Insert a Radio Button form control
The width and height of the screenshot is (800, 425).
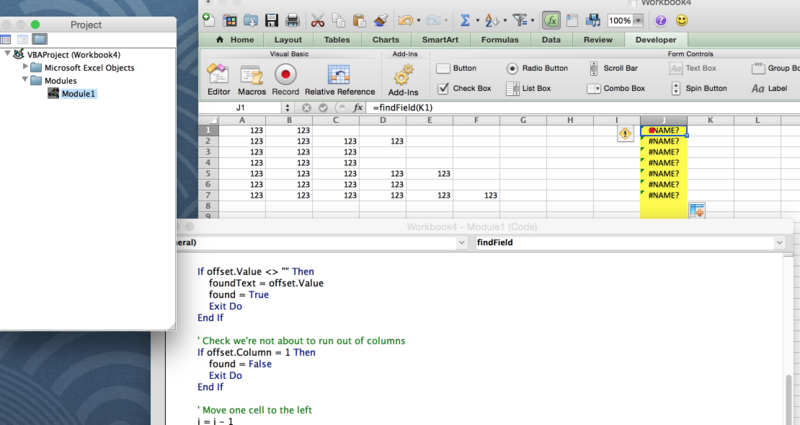tap(537, 68)
